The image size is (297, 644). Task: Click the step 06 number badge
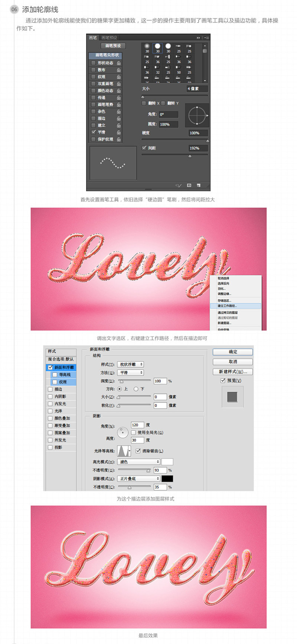(x=14, y=9)
